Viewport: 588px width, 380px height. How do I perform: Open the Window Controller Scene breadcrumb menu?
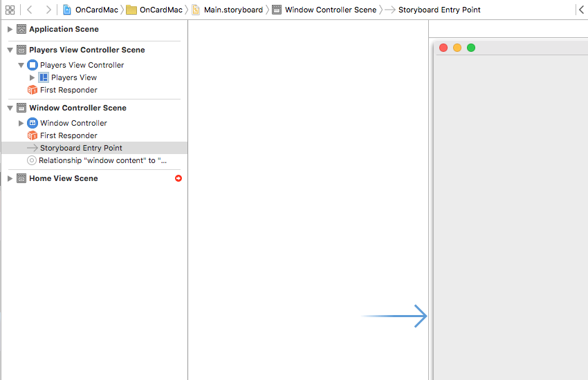(x=331, y=10)
